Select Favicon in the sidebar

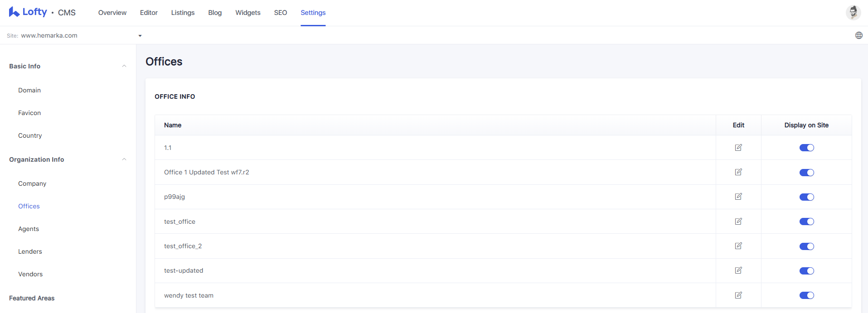pyautogui.click(x=29, y=113)
